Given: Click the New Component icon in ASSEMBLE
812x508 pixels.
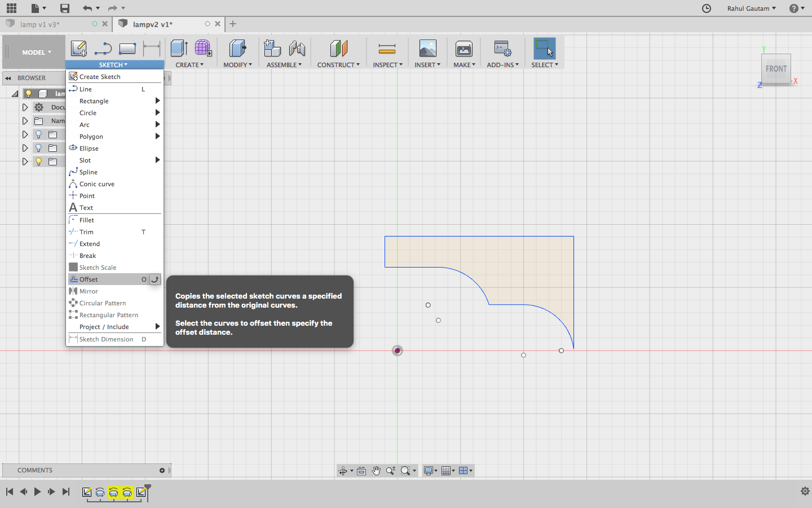Looking at the screenshot, I should click(x=272, y=49).
